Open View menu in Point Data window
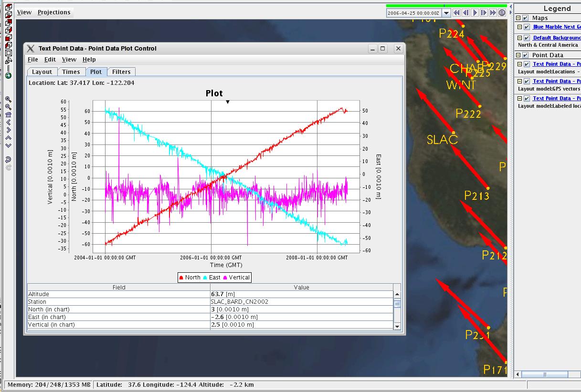581x392 pixels. [x=69, y=60]
